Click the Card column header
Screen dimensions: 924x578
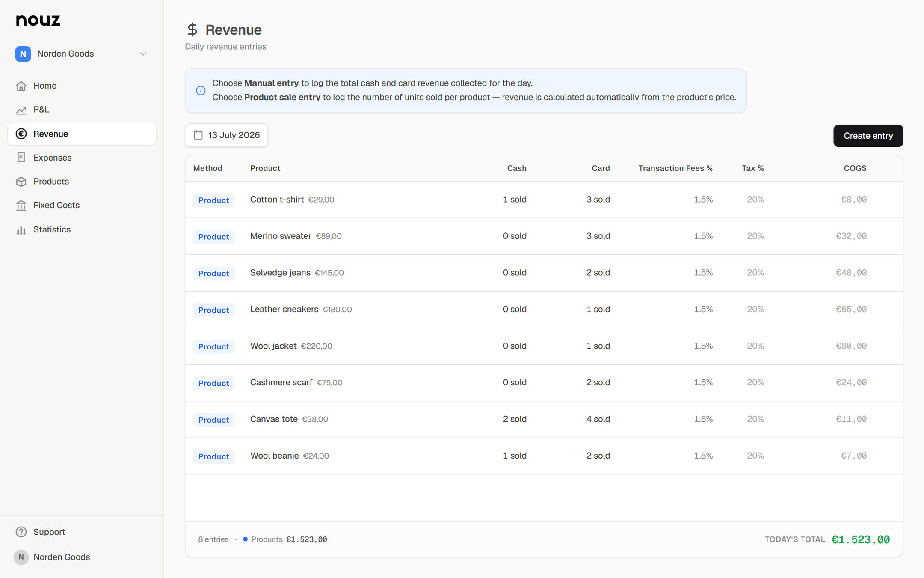[x=601, y=168]
